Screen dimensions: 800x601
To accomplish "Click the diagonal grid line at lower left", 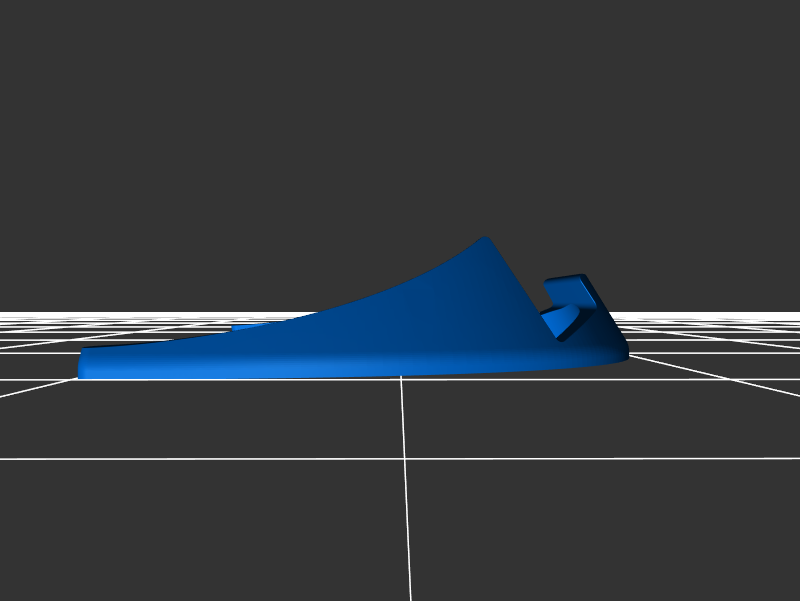I will (30, 390).
